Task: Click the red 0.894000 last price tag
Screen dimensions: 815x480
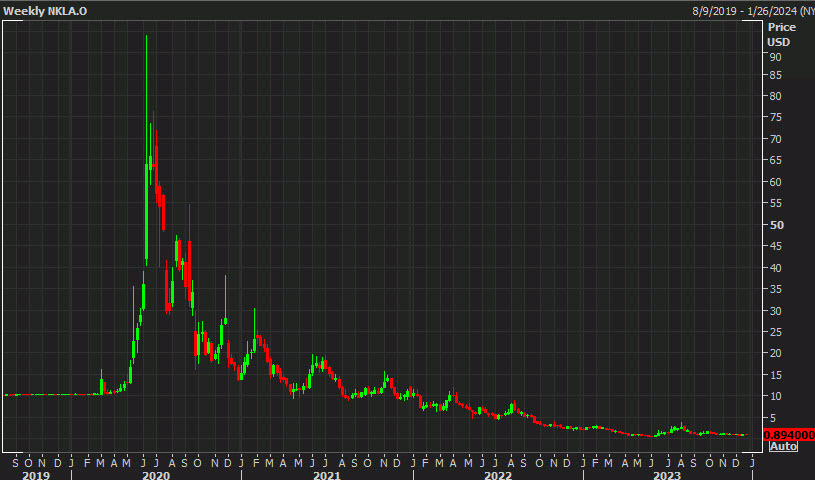Action: tap(787, 435)
